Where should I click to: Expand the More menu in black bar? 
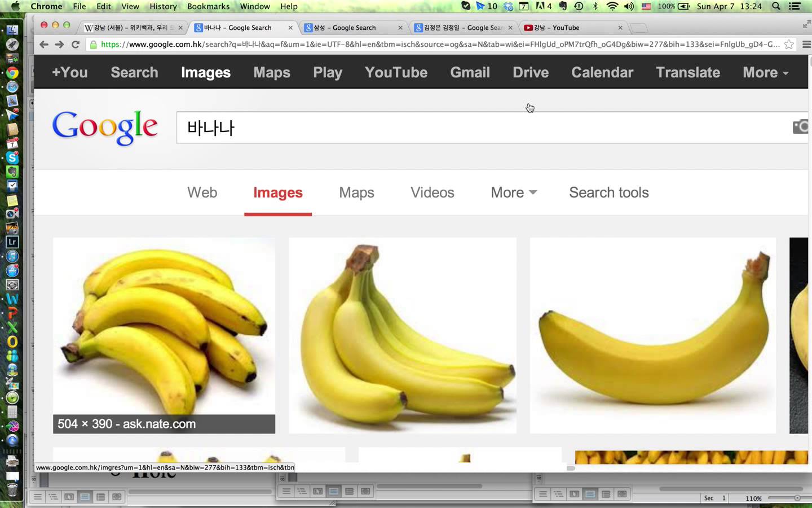point(765,73)
